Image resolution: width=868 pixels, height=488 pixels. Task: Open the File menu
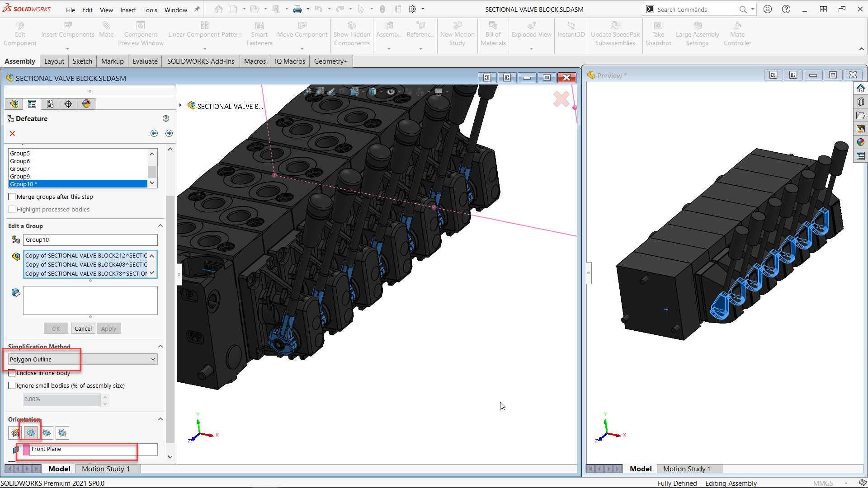[x=71, y=10]
